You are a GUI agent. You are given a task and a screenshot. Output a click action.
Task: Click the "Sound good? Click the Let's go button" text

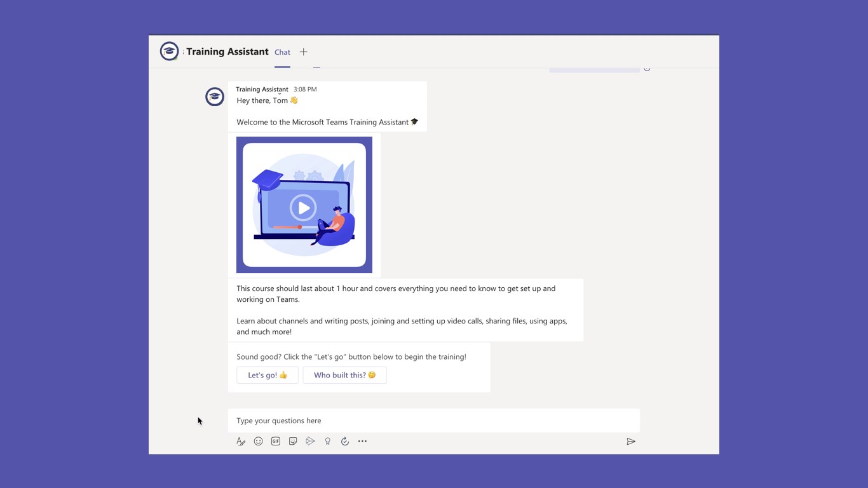click(351, 356)
